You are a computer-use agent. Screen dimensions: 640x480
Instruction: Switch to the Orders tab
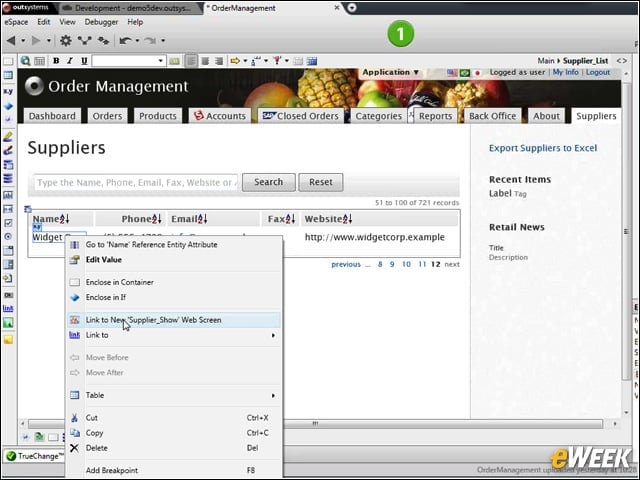pyautogui.click(x=107, y=116)
